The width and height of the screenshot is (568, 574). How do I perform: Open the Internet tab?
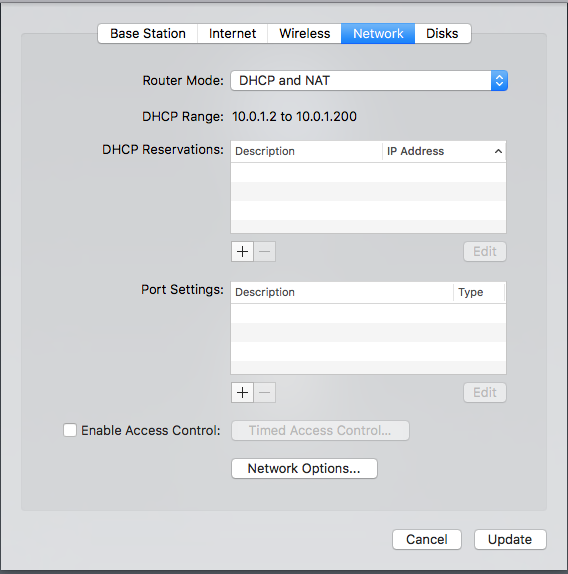pos(232,34)
